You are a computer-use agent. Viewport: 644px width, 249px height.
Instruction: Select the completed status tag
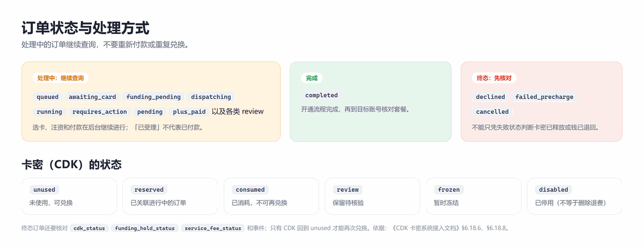tap(321, 95)
